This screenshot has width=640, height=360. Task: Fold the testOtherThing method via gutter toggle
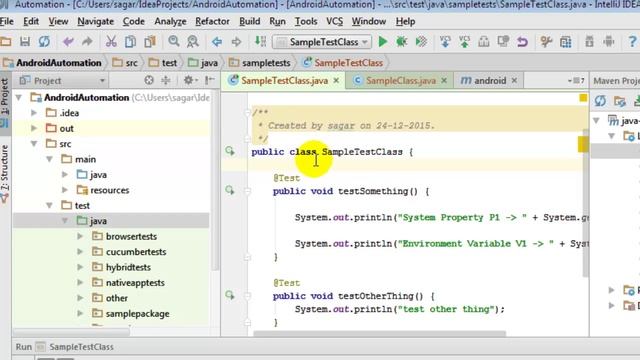coord(247,296)
